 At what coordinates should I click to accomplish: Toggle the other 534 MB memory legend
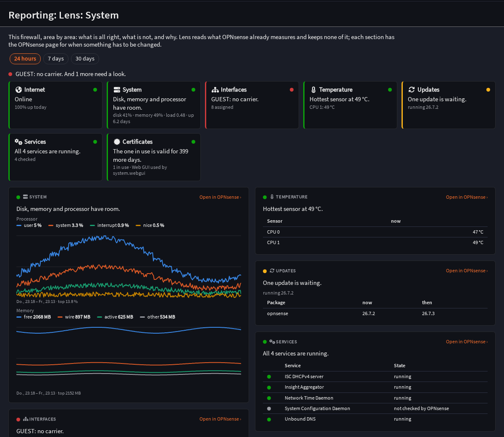pos(157,317)
